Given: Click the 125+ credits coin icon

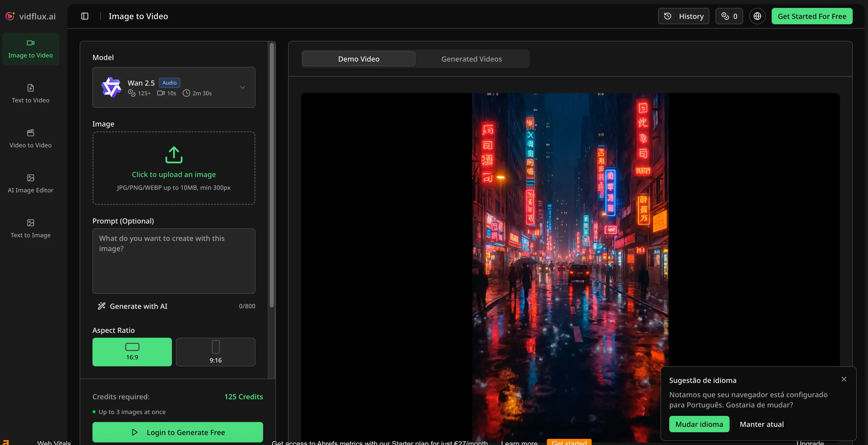Looking at the screenshot, I should (131, 93).
